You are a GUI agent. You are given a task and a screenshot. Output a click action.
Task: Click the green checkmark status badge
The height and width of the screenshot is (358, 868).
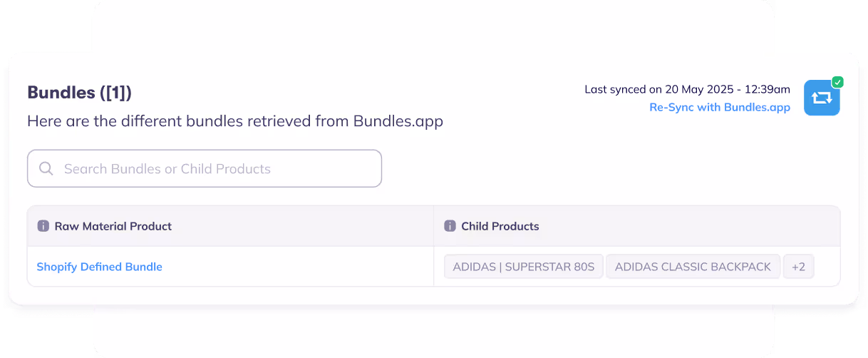click(837, 82)
